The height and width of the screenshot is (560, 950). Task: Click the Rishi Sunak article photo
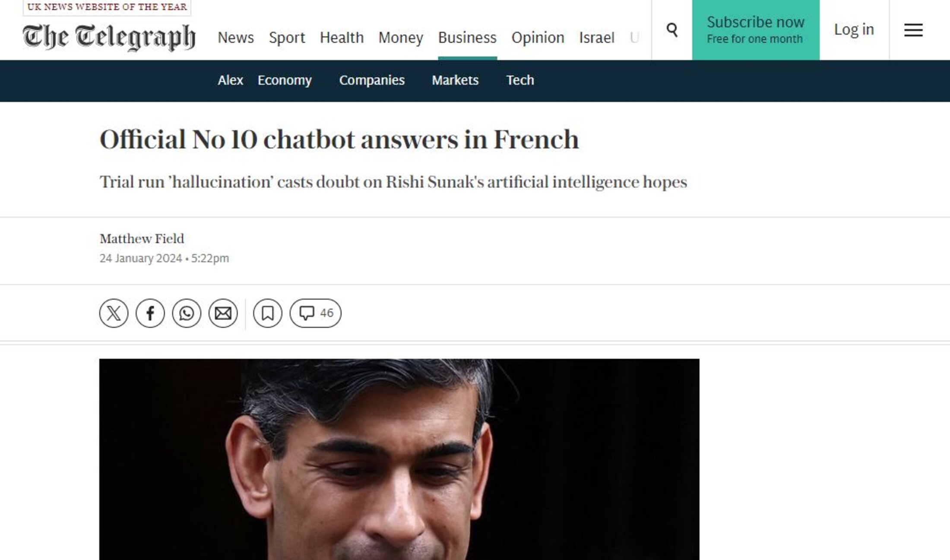pos(399,459)
